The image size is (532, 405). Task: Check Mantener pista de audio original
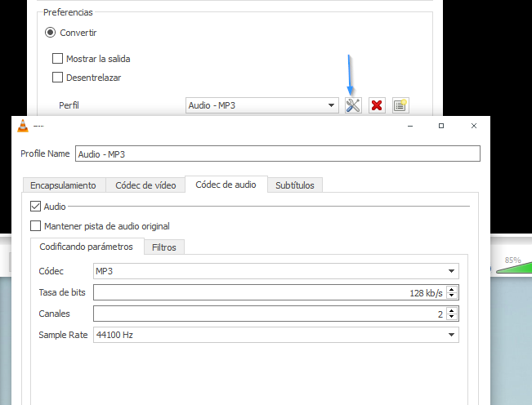click(x=36, y=225)
